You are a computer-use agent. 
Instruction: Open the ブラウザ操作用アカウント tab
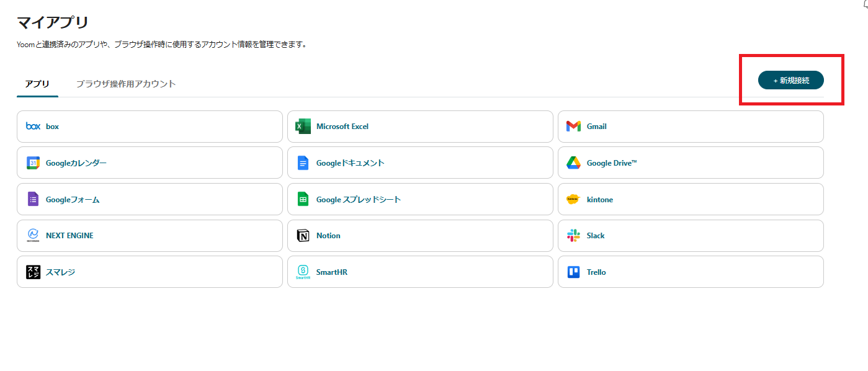pos(126,84)
